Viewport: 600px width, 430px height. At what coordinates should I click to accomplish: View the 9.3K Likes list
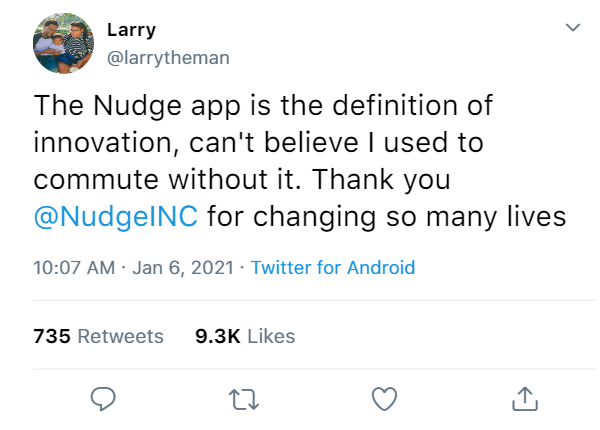pyautogui.click(x=245, y=336)
